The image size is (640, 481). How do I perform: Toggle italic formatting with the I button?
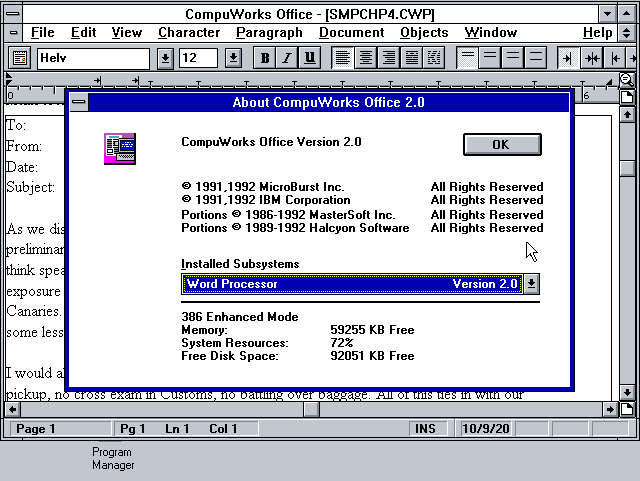pyautogui.click(x=287, y=58)
